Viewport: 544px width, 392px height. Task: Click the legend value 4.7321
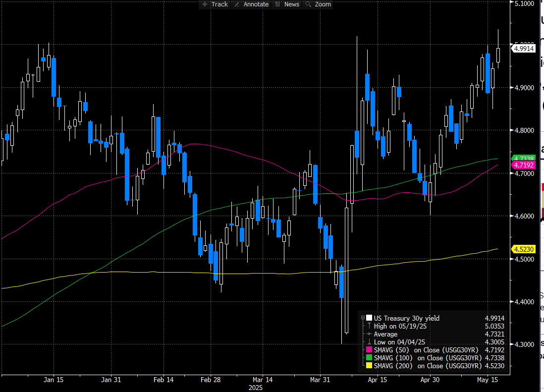click(x=494, y=334)
